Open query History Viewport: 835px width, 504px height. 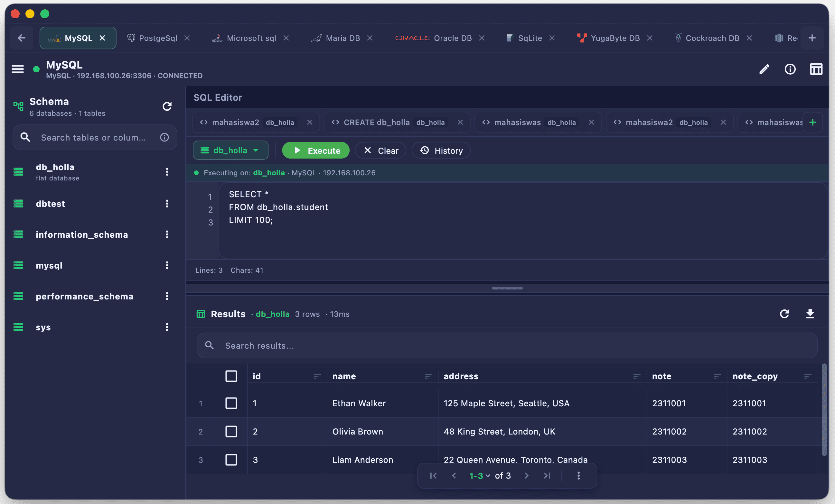(x=441, y=151)
